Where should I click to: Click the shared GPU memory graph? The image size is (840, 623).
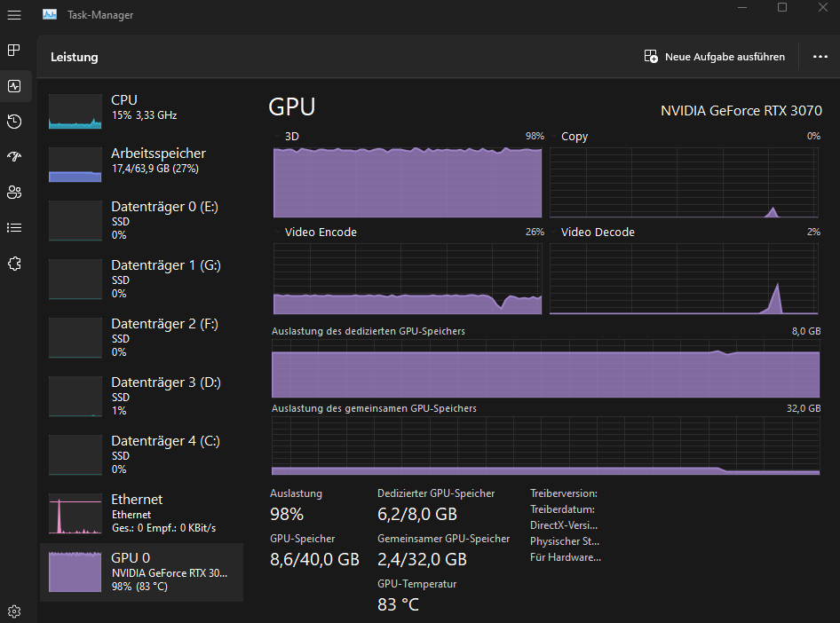tap(546, 446)
